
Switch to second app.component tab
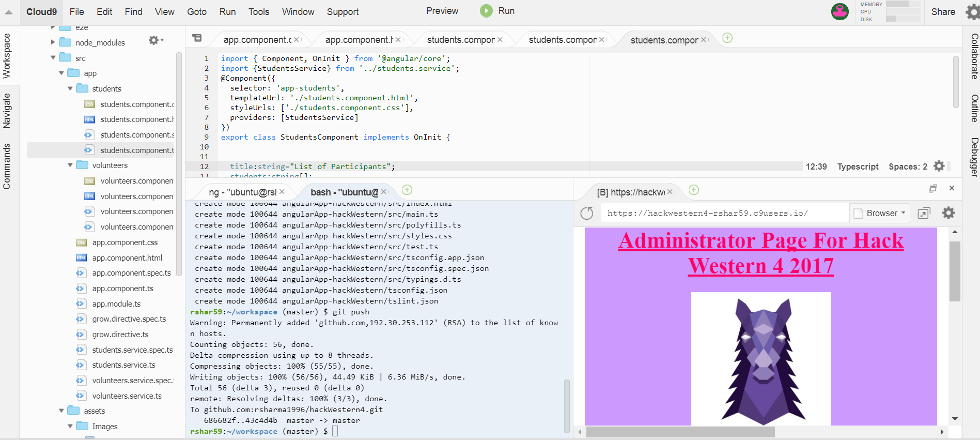tap(359, 40)
